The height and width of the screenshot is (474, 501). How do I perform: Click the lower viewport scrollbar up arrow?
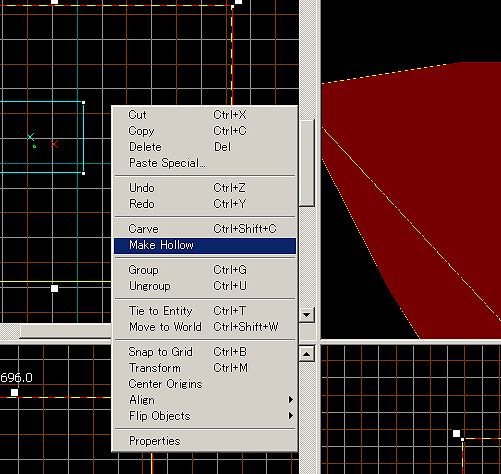click(x=307, y=354)
